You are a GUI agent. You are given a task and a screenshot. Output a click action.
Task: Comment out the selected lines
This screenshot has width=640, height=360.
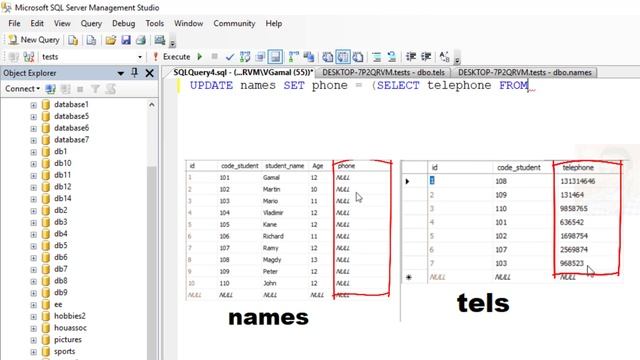pyautogui.click(x=377, y=57)
